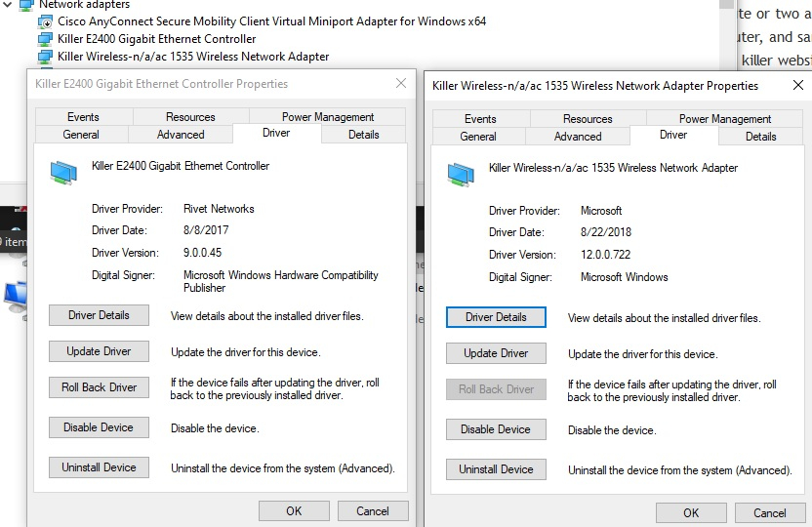Click greyed Roll Back Driver in Wireless properties
Screen dimensions: 812x527
[x=496, y=389]
